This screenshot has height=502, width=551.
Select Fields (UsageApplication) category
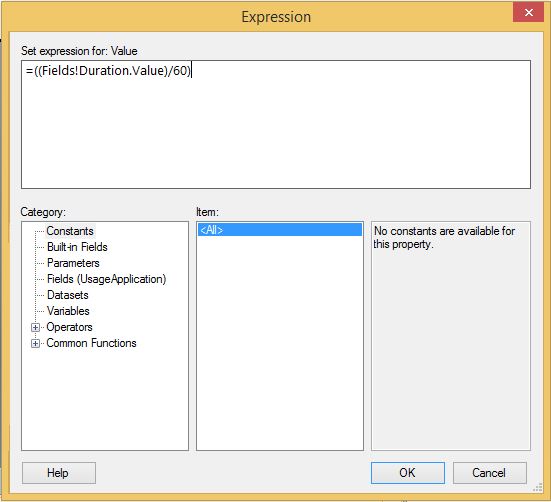coord(106,279)
